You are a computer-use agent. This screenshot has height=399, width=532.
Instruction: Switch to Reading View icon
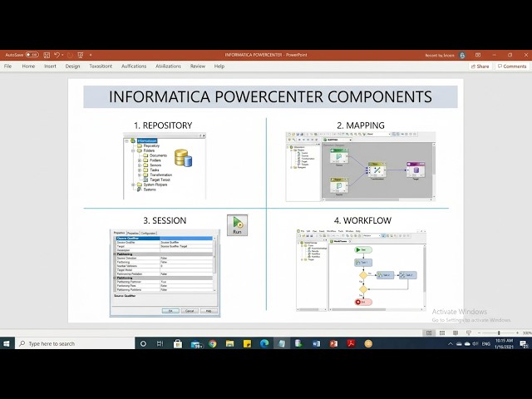[456, 332]
